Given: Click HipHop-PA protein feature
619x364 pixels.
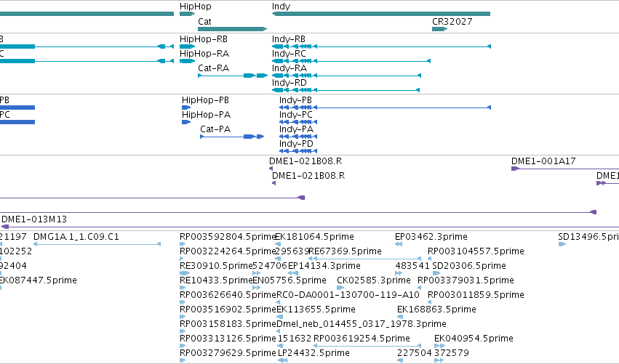Looking at the screenshot, I should [186, 122].
